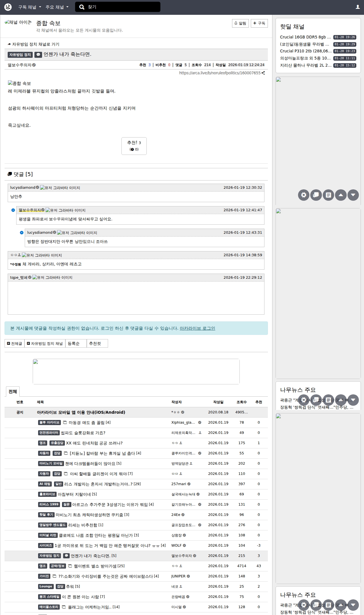The height and width of the screenshot is (615, 364).
Task: Open notice 아카라이브 모바일 앱 이용 안내
Action: click(81, 412)
